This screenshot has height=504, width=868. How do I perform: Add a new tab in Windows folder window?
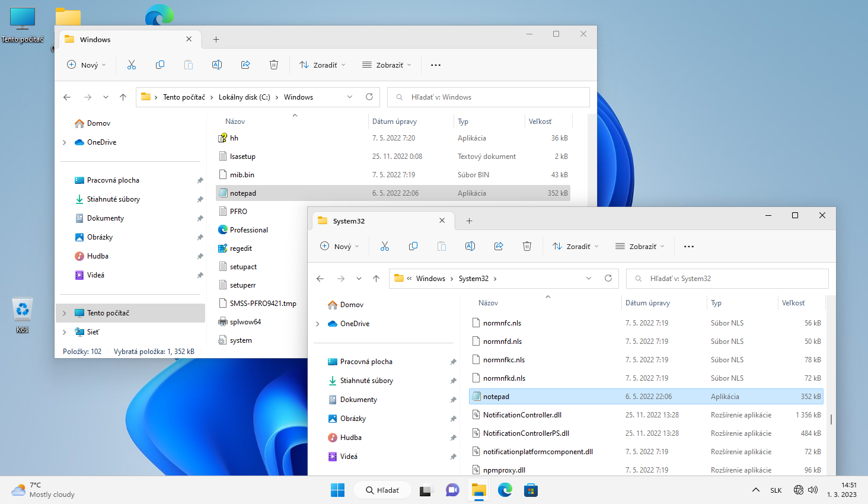click(x=216, y=39)
